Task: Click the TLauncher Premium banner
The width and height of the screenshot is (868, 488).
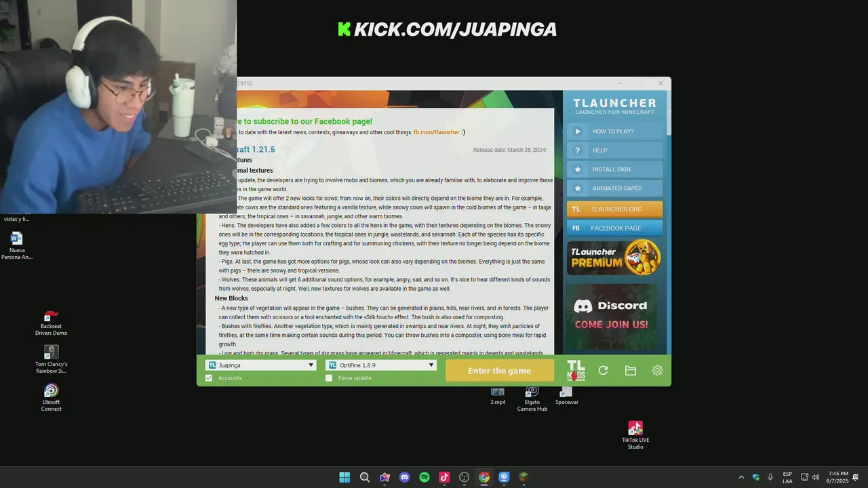Action: [x=614, y=257]
